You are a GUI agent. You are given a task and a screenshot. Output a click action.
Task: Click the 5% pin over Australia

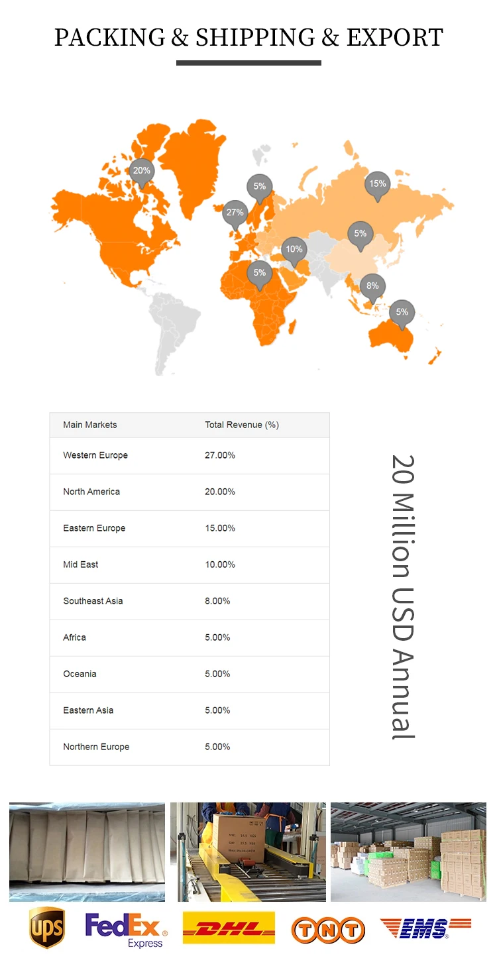(402, 312)
